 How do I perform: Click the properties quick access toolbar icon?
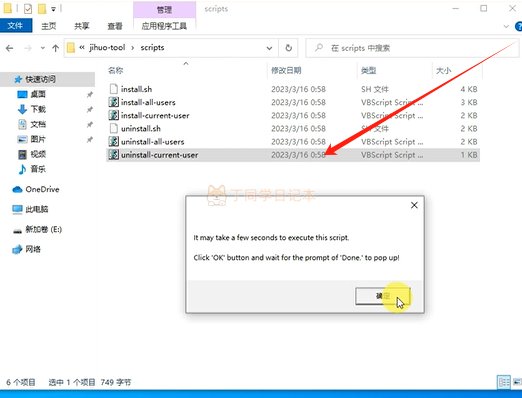pos(28,9)
